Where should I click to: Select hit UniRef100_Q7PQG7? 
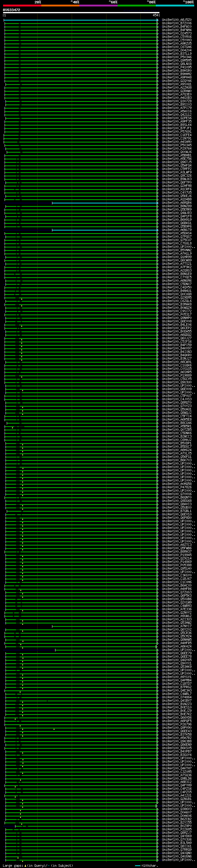click(x=177, y=236)
